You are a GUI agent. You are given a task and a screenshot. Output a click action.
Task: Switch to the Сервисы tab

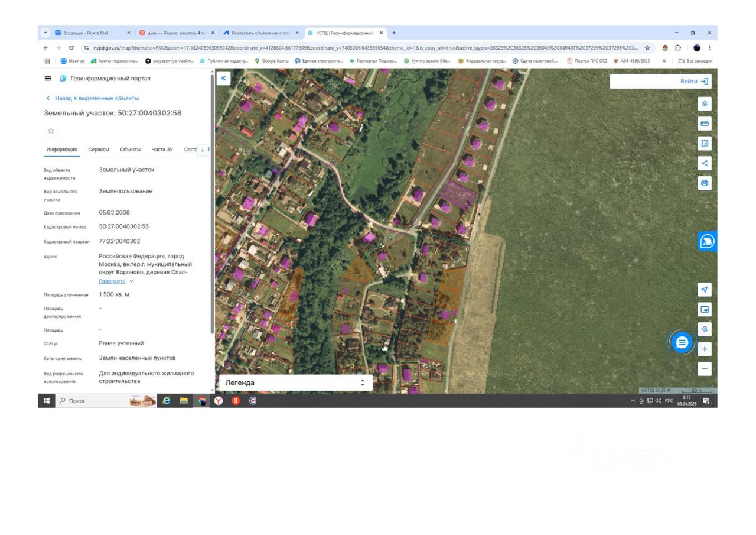click(99, 150)
